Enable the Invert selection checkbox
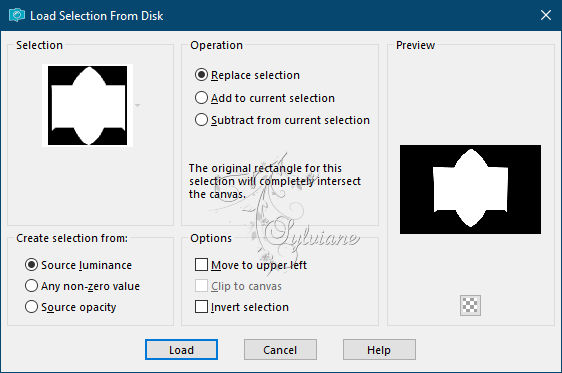 pyautogui.click(x=242, y=307)
